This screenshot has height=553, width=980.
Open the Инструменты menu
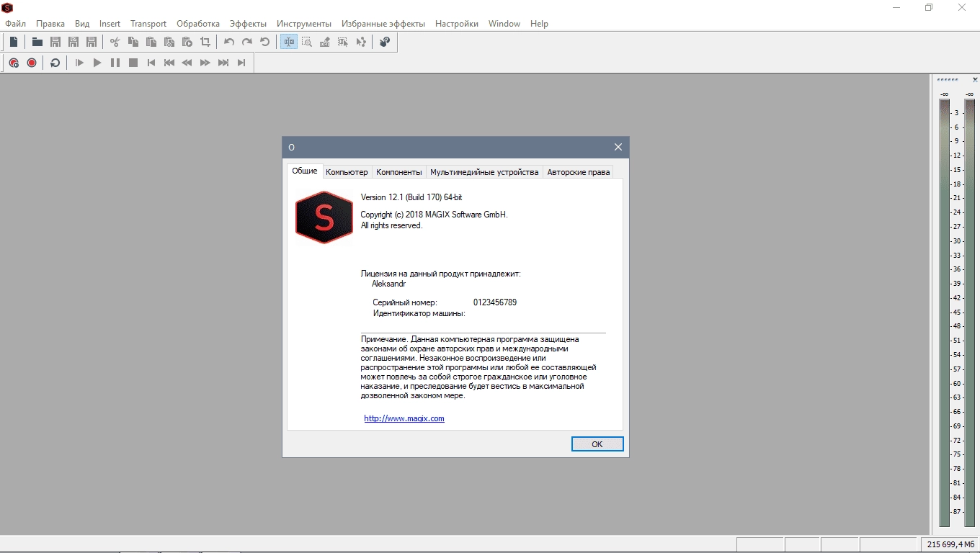pyautogui.click(x=304, y=24)
